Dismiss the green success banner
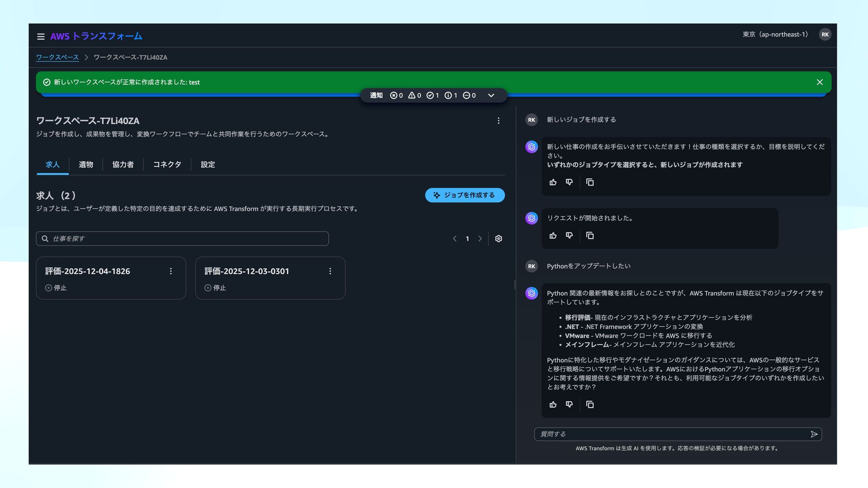The image size is (868, 488). (820, 82)
